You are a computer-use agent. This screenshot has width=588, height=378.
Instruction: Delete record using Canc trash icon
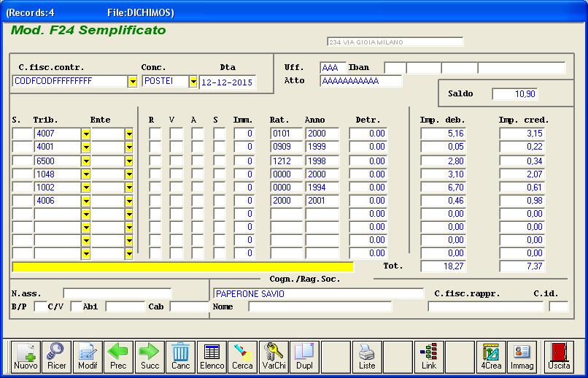point(181,357)
